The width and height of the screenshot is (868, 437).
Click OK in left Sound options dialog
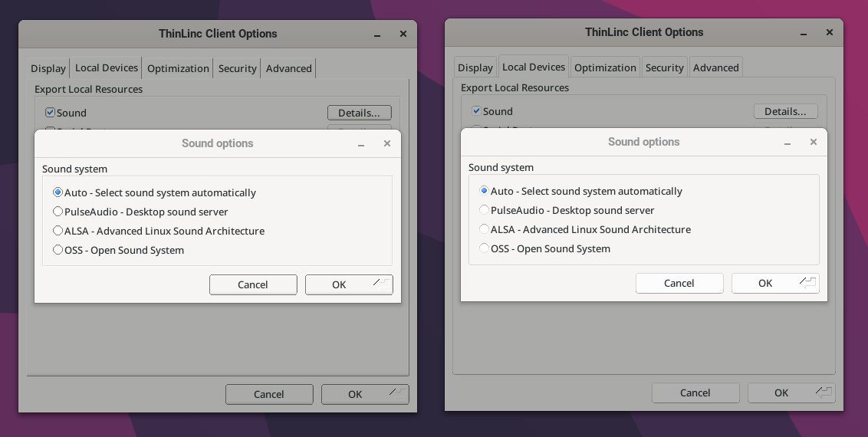point(349,285)
